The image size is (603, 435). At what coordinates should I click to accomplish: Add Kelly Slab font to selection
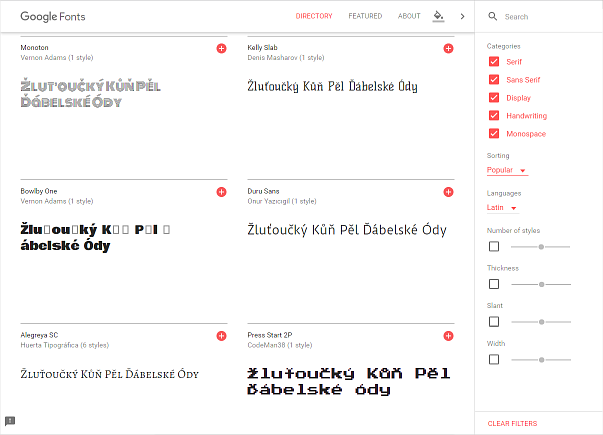[448, 48]
